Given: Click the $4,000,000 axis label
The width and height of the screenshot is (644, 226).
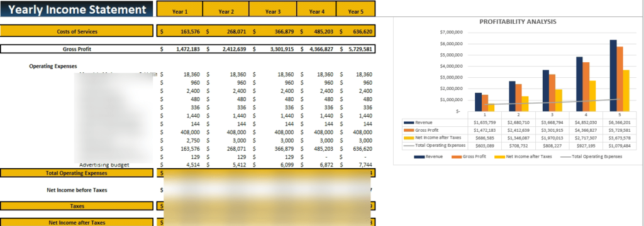Looking at the screenshot, I should click(x=451, y=66).
